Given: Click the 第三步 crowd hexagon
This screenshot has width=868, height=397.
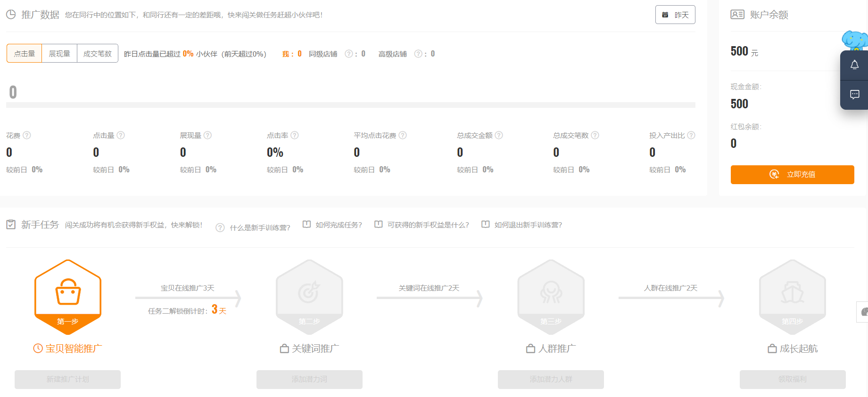Looking at the screenshot, I should (551, 297).
